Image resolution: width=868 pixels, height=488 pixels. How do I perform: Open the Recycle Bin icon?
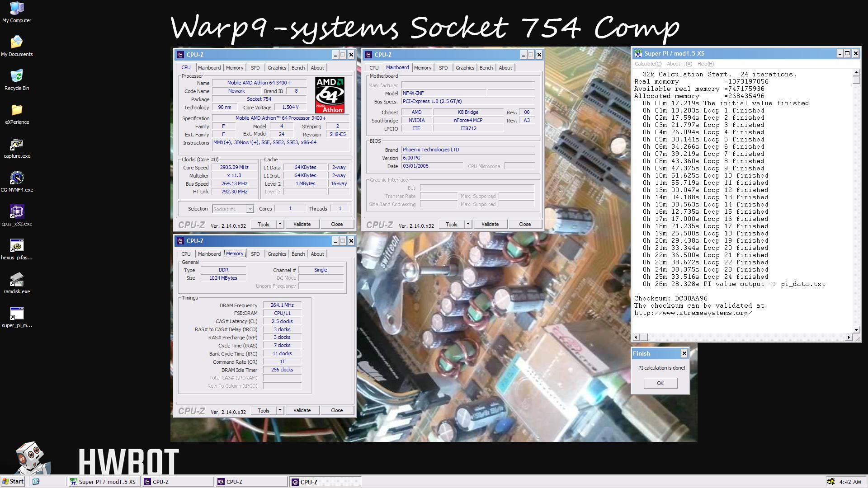[17, 80]
